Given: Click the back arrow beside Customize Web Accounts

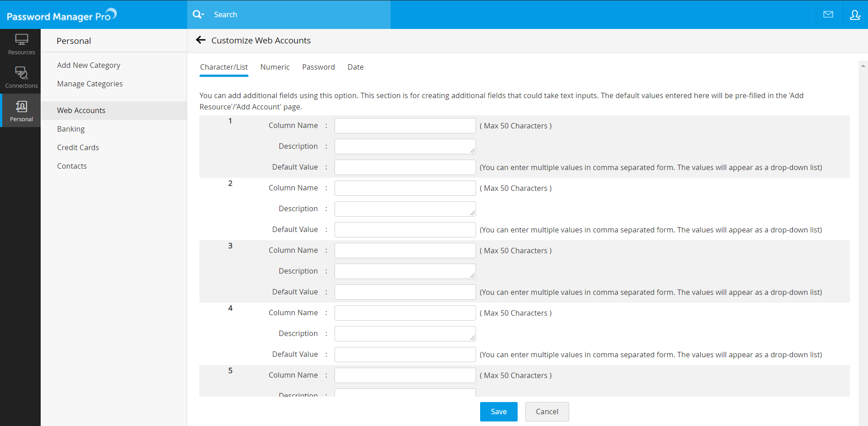Looking at the screenshot, I should click(x=201, y=40).
